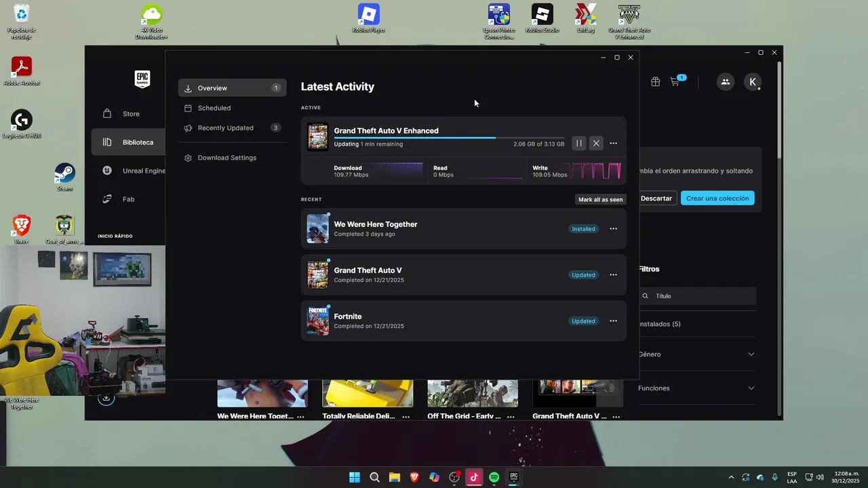The height and width of the screenshot is (488, 868).
Task: Expand the Género filter
Action: 696,354
